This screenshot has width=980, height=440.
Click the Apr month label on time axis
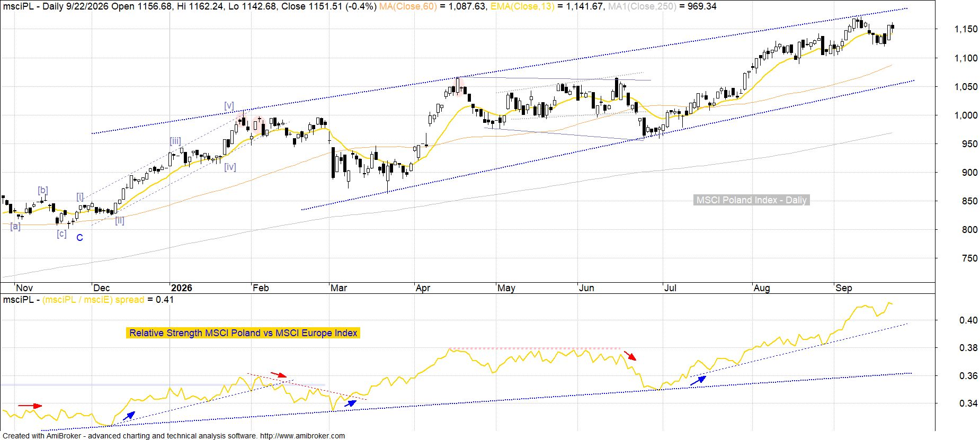(423, 288)
